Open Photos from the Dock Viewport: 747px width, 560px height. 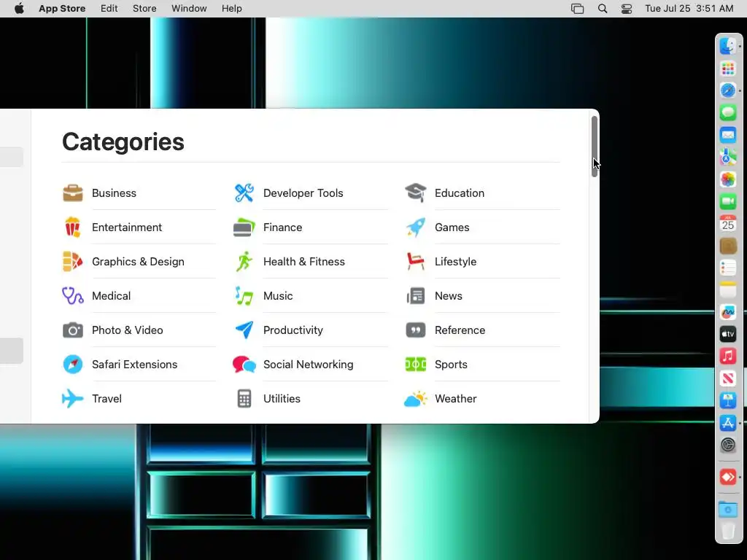pos(728,179)
